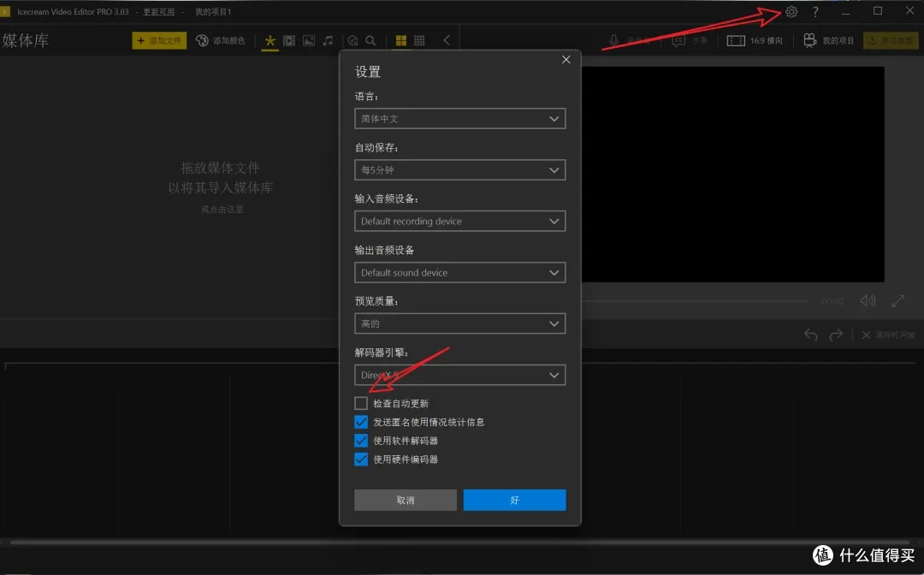Uncheck 使用软件解码器 checkbox
The image size is (924, 575).
[x=361, y=441]
